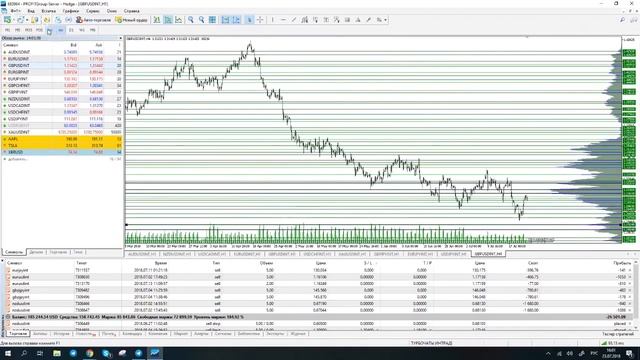Open the Profiles toolbar icon

[x=20, y=20]
